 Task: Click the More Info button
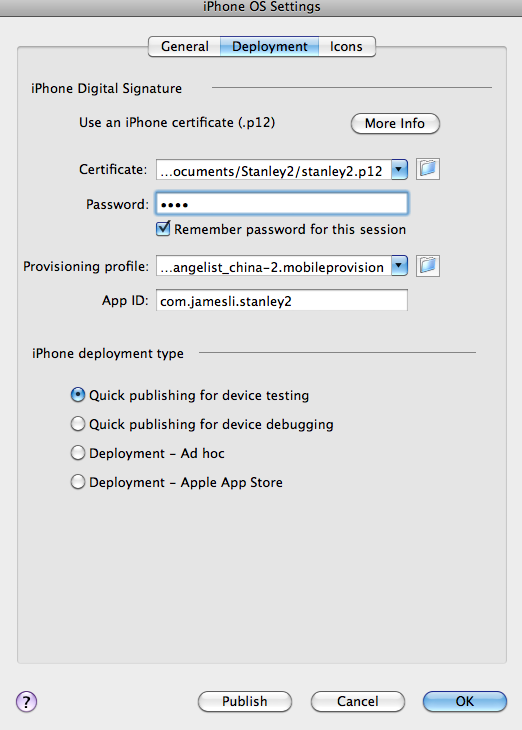point(395,123)
